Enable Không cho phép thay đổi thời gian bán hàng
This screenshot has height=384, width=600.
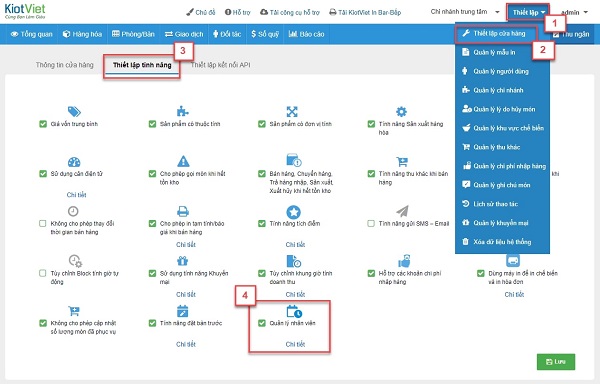(43, 223)
